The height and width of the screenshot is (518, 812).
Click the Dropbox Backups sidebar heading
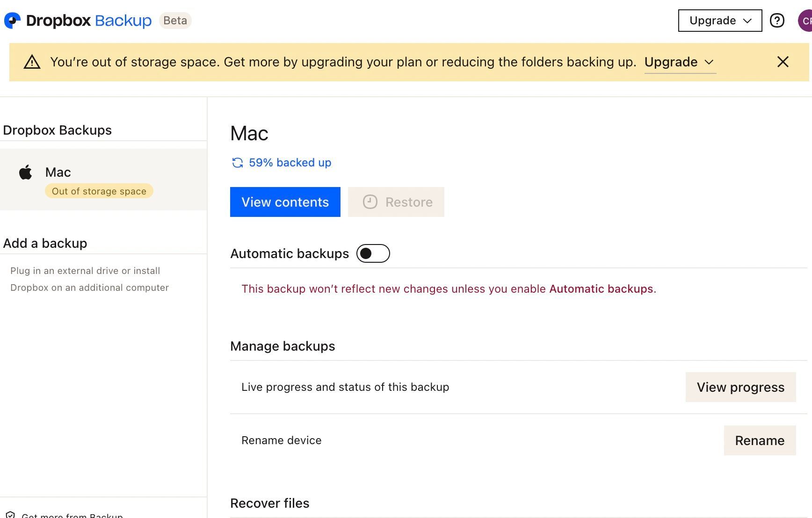pos(57,130)
